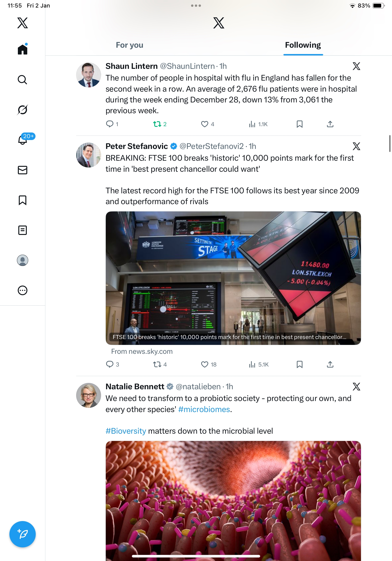Open Grok menu on Natalie Bennett's post

356,386
